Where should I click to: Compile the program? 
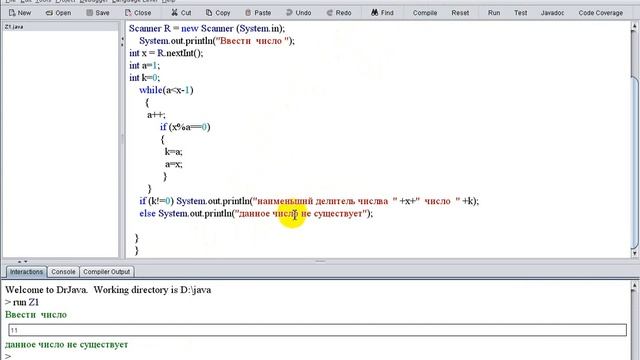[425, 13]
